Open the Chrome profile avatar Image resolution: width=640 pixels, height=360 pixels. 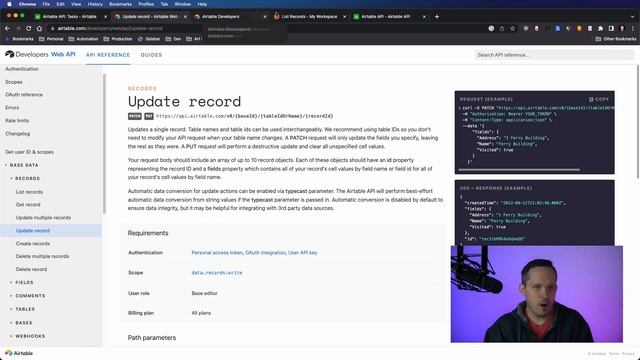pyautogui.click(x=622, y=29)
